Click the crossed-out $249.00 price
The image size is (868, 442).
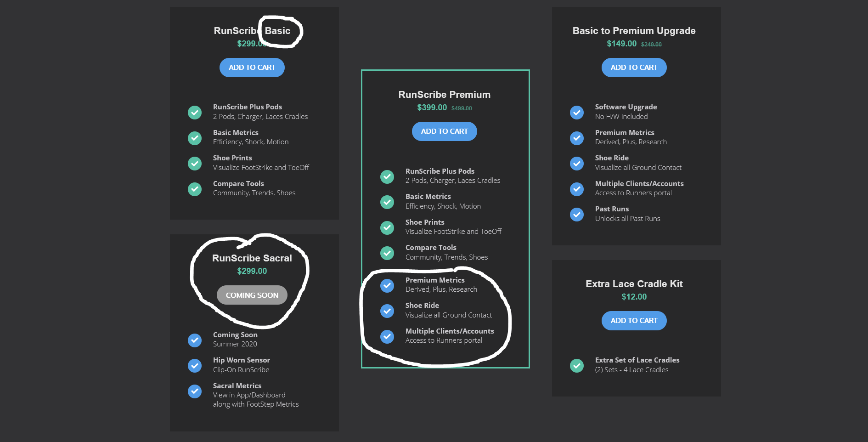[651, 45]
